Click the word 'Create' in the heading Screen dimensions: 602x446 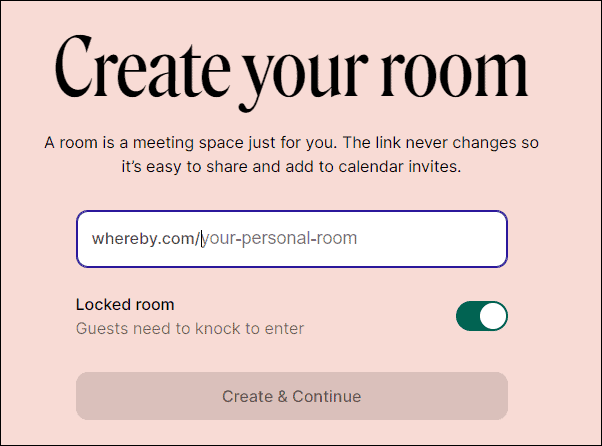pos(143,67)
